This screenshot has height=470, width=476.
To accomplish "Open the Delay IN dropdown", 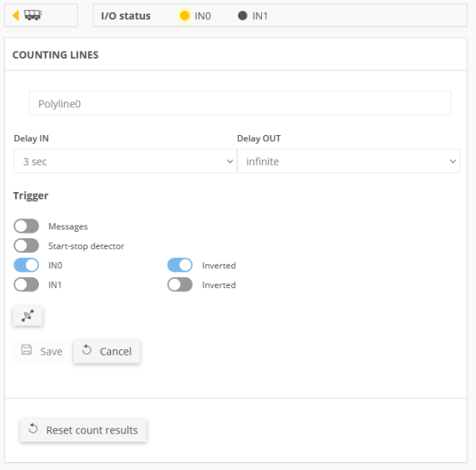I will 125,161.
